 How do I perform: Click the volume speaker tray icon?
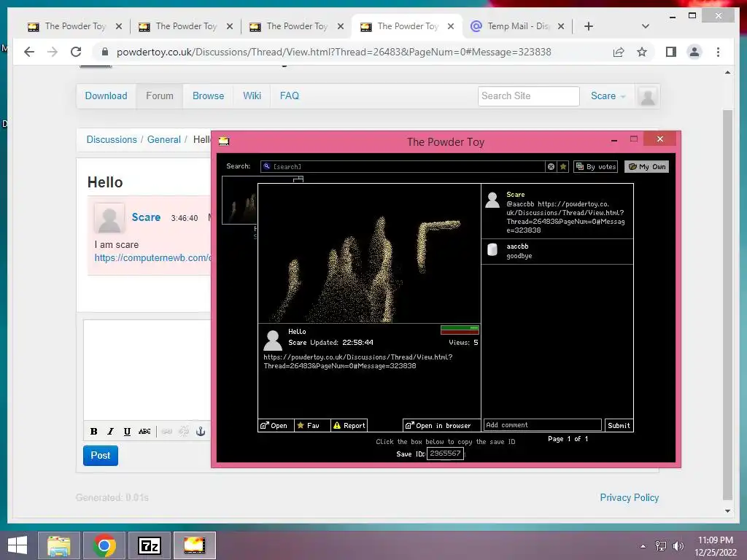tap(678, 546)
